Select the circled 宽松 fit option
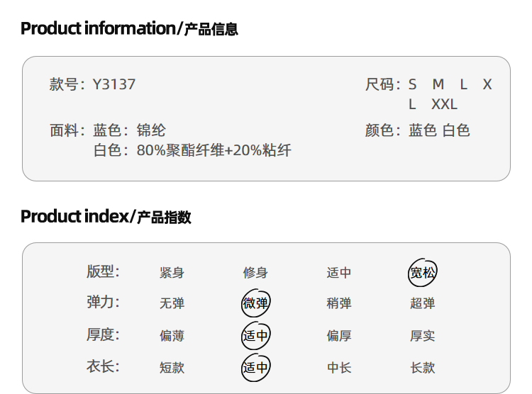Screen dimensions: 532x394 click(422, 273)
